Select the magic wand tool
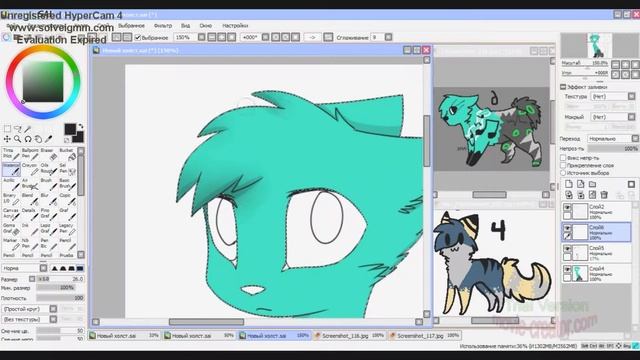 [28, 129]
